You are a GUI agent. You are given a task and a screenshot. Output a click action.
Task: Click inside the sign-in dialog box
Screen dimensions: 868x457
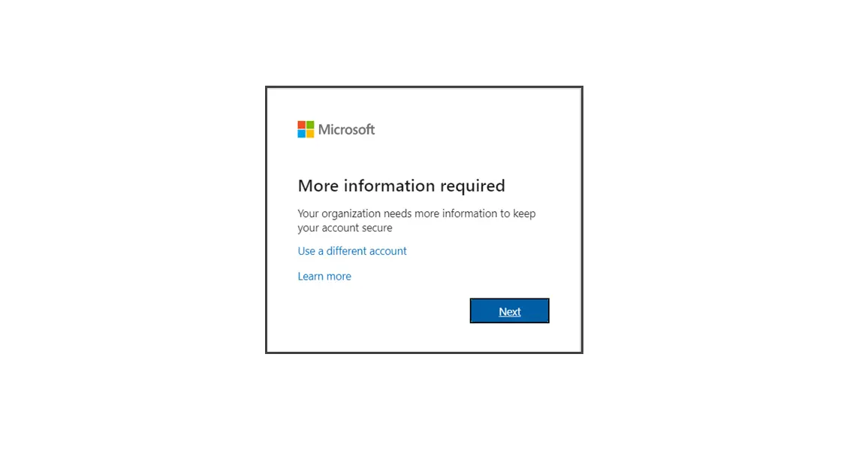[423, 218]
